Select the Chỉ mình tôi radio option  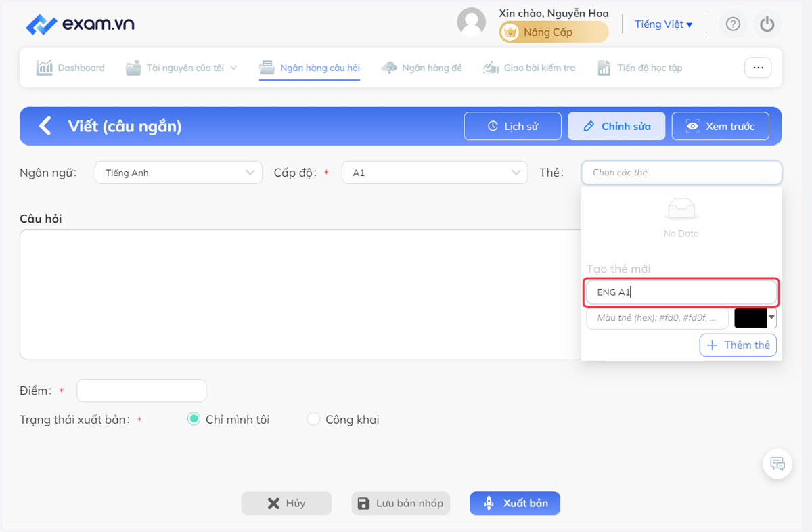[x=194, y=419]
